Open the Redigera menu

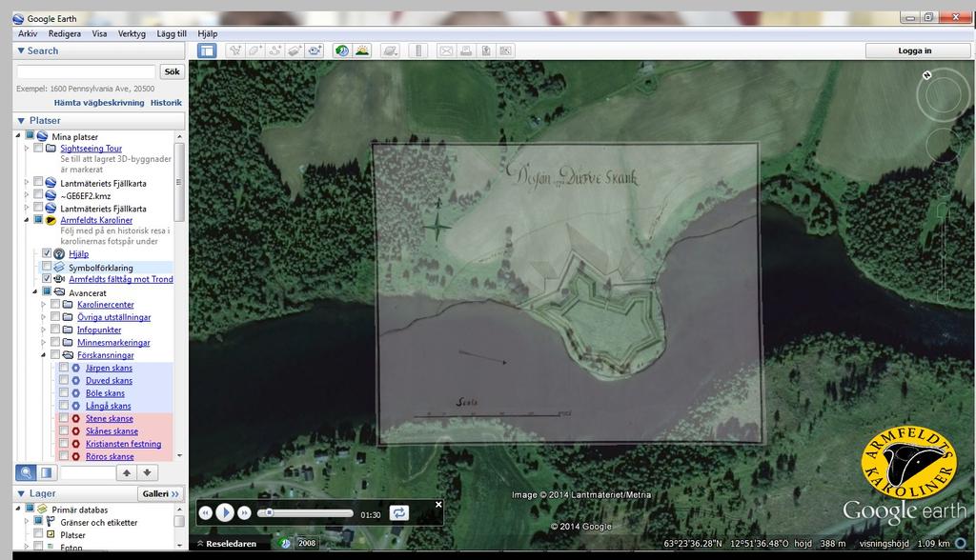pyautogui.click(x=65, y=33)
